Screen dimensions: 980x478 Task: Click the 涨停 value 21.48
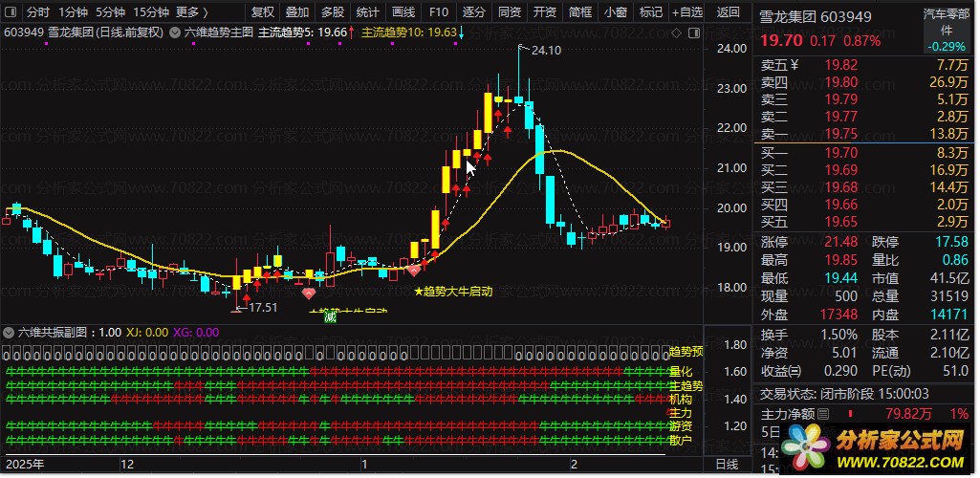(840, 242)
